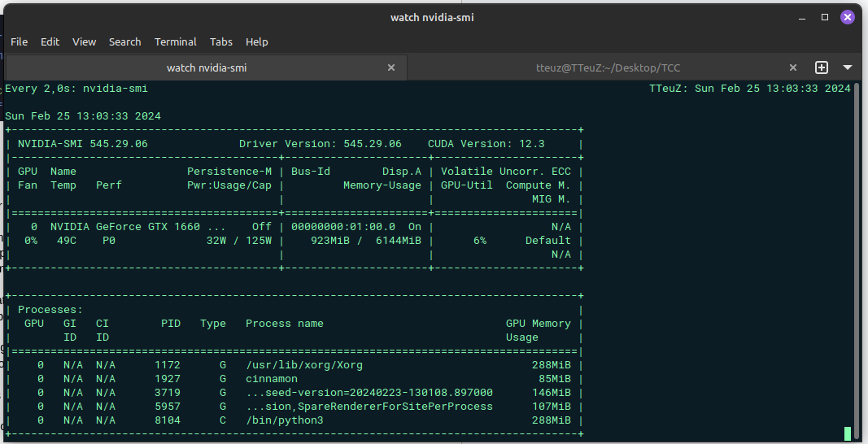
Task: Click the 'Volatile Uncorr. ECC' column header
Action: 505,171
